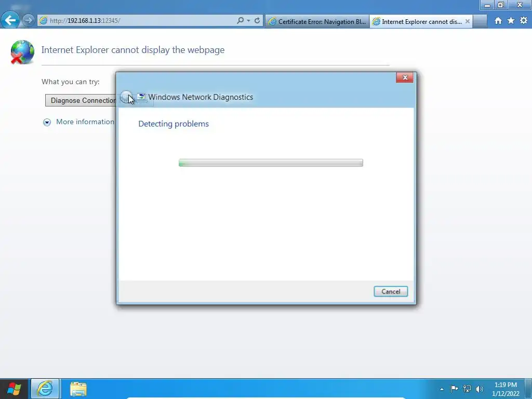This screenshot has width=532, height=399.
Task: Click the globe error icon
Action: [x=22, y=52]
